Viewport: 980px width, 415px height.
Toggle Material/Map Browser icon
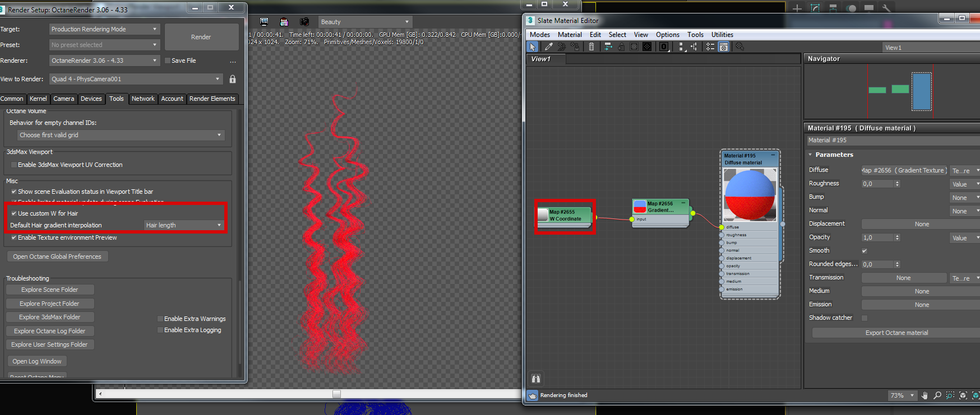(x=710, y=47)
